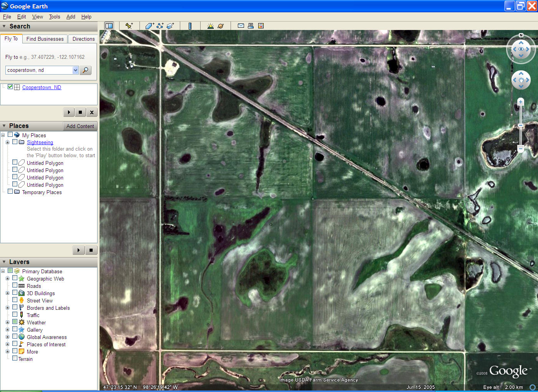Check the Temporary Places checkbox
This screenshot has height=392, width=538.
pos(10,191)
